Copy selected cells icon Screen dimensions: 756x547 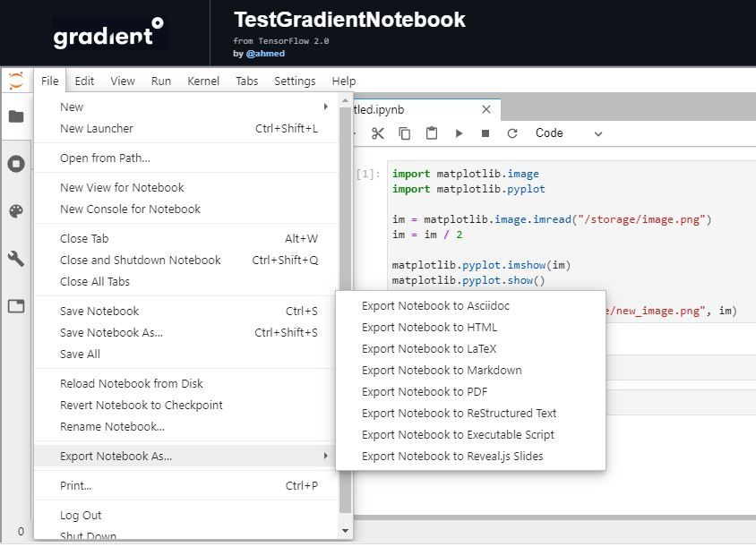coord(405,133)
